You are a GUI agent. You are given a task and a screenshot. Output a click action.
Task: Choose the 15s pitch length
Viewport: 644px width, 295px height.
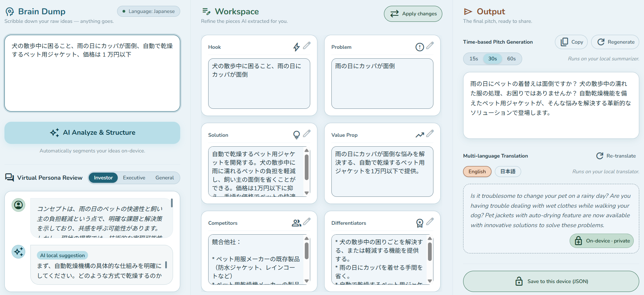click(x=474, y=59)
